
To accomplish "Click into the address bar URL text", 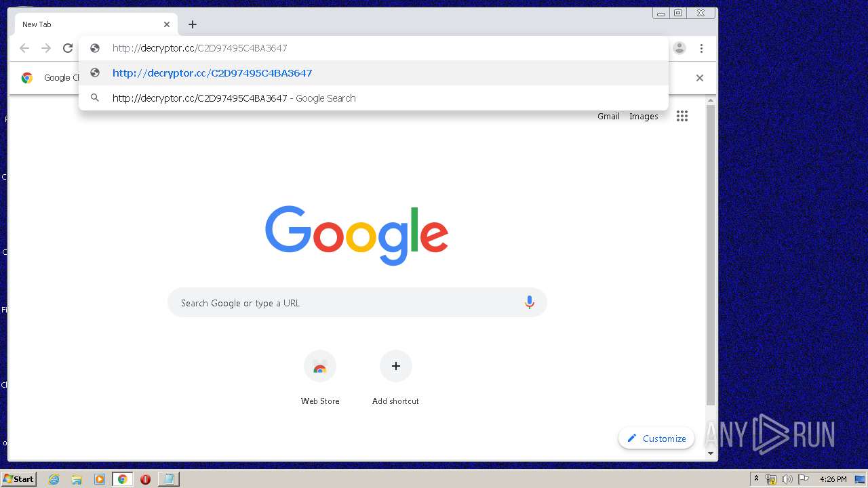I will 200,48.
